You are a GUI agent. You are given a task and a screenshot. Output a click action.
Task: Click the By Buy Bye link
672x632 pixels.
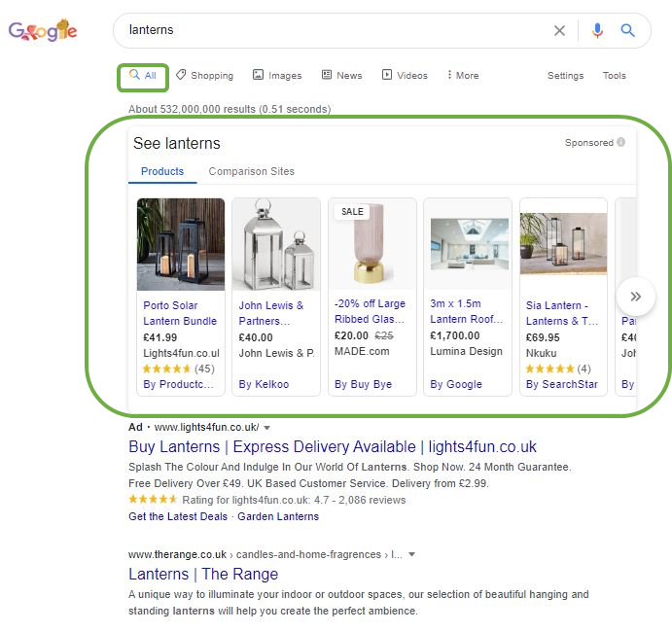click(x=363, y=384)
